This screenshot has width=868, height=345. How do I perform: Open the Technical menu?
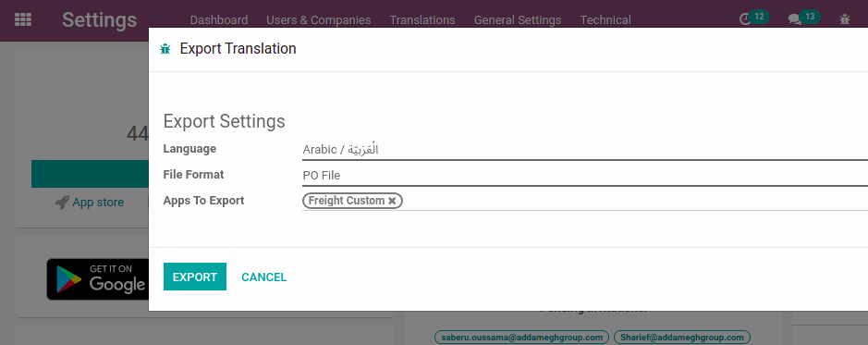tap(605, 20)
